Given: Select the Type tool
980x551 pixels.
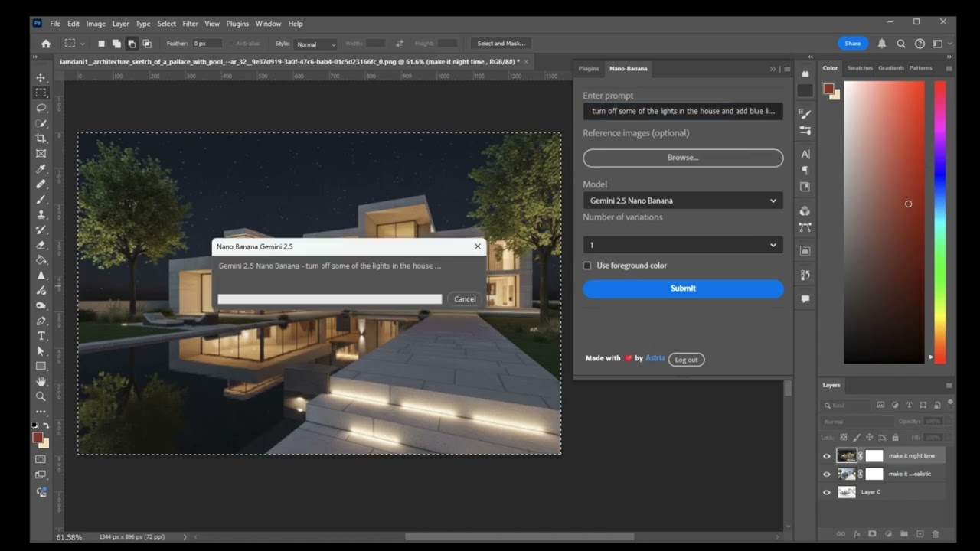Looking at the screenshot, I should [41, 336].
